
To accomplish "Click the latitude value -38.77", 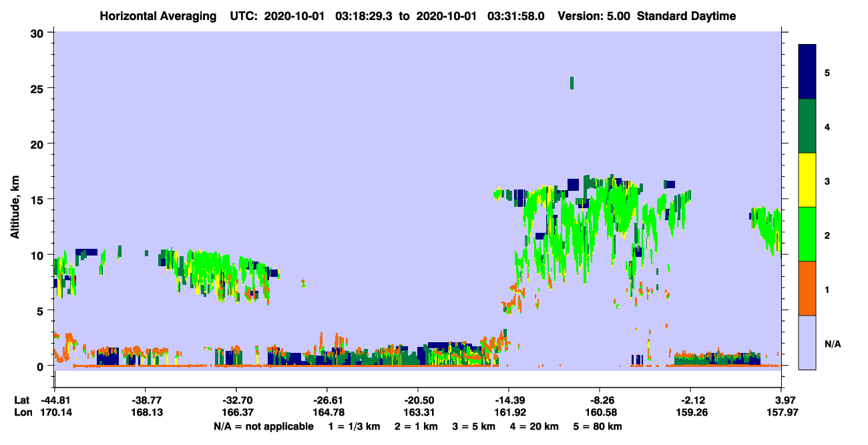I will pos(145,400).
